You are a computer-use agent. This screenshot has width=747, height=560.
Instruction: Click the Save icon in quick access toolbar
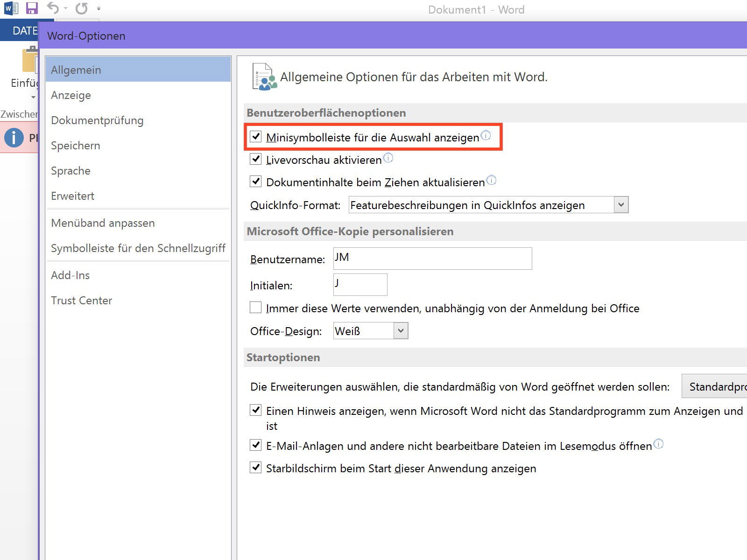click(32, 8)
